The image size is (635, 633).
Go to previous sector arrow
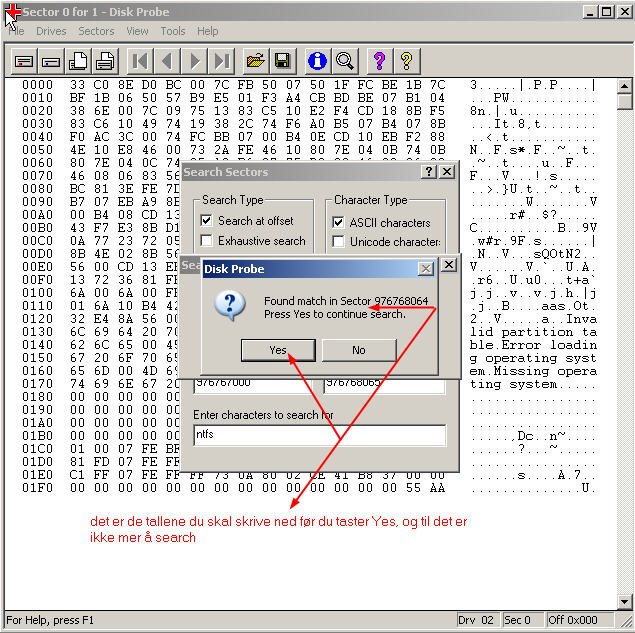pyautogui.click(x=167, y=61)
